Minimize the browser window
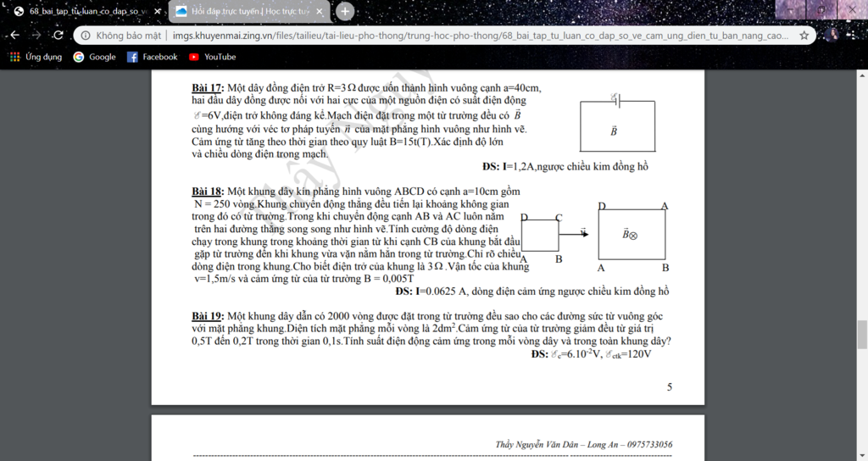Image resolution: width=868 pixels, height=461 pixels. tap(791, 10)
